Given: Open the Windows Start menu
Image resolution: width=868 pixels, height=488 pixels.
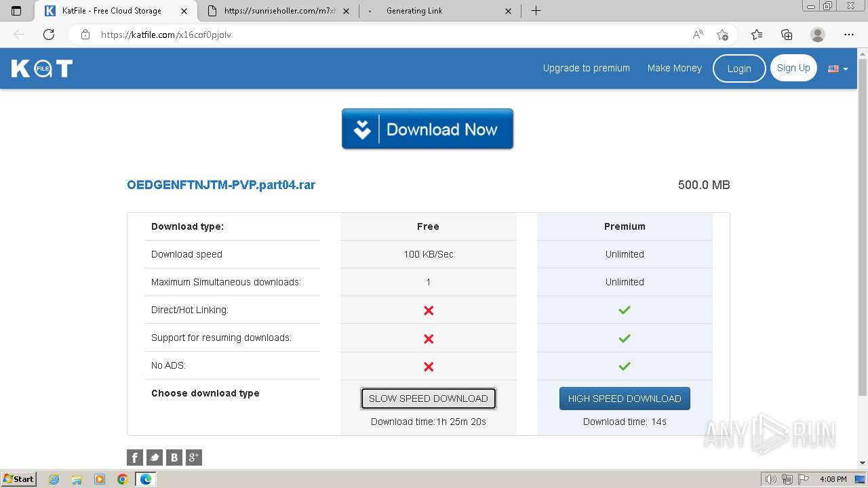Looking at the screenshot, I should 19,479.
